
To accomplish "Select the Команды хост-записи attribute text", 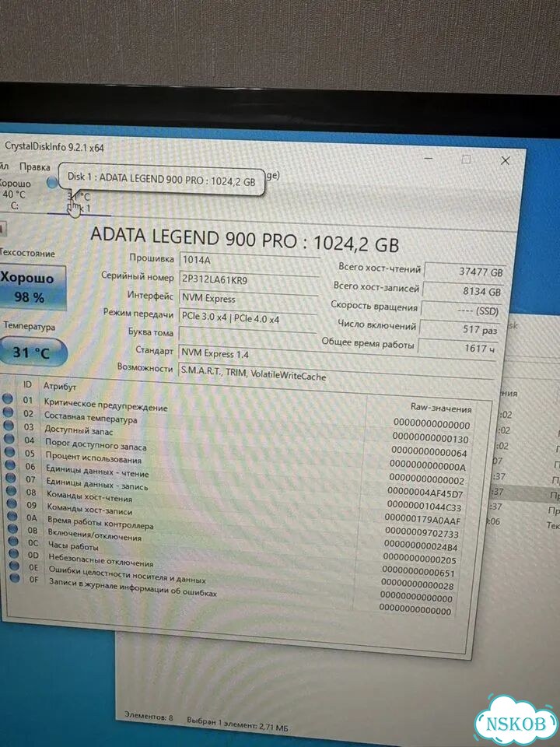I will point(89,508).
